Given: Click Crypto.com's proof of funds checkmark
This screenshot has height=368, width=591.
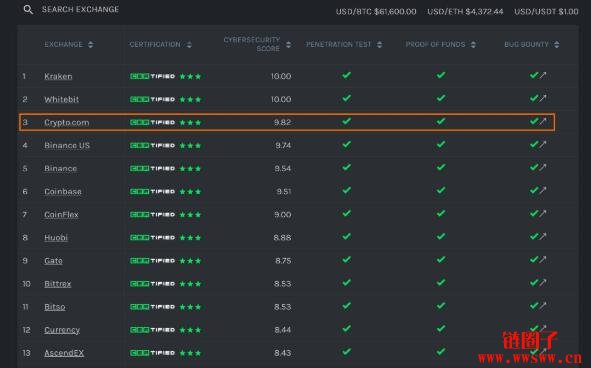Looking at the screenshot, I should tap(441, 121).
